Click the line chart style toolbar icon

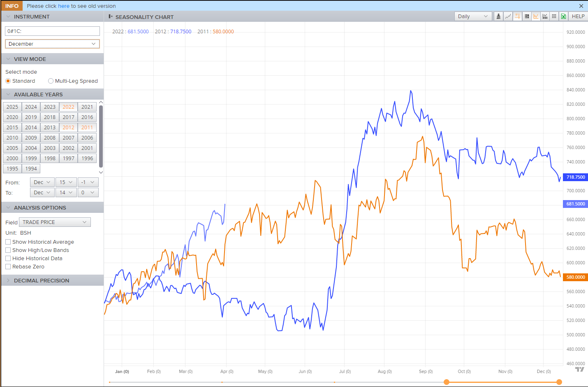tap(508, 16)
